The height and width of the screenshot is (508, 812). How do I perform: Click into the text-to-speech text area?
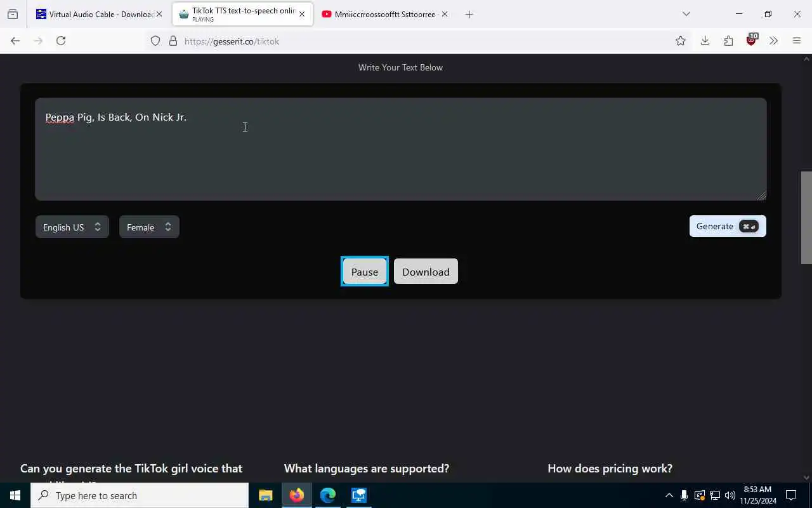[x=401, y=149]
